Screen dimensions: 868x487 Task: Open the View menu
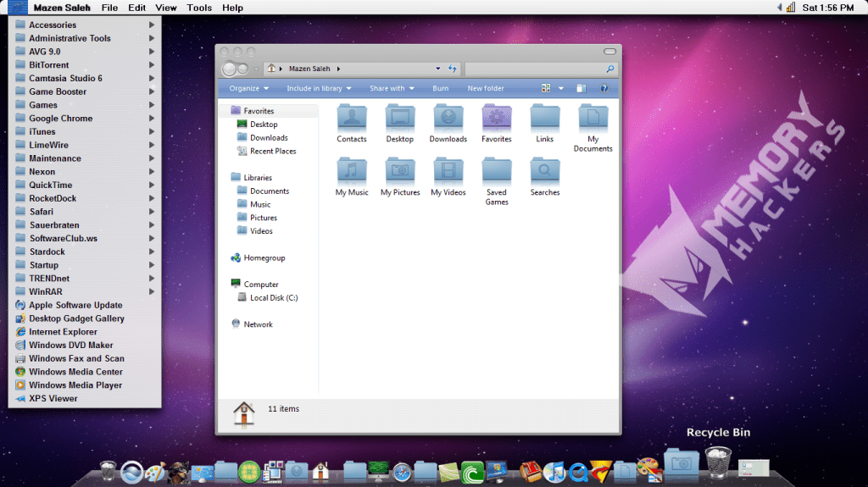pos(165,8)
